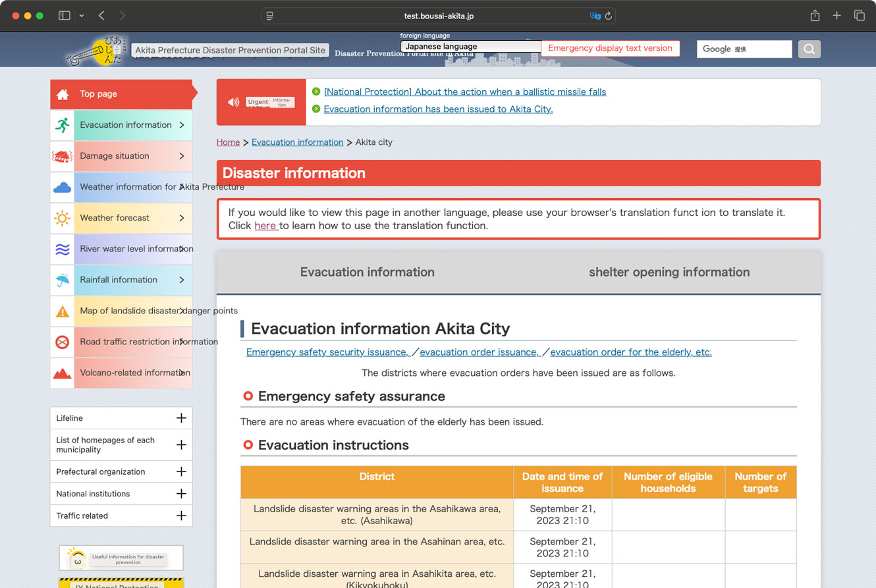The height and width of the screenshot is (588, 876).
Task: Click 'Landslide disaster warning area in the Asahinan area' cell
Action: pyautogui.click(x=377, y=548)
